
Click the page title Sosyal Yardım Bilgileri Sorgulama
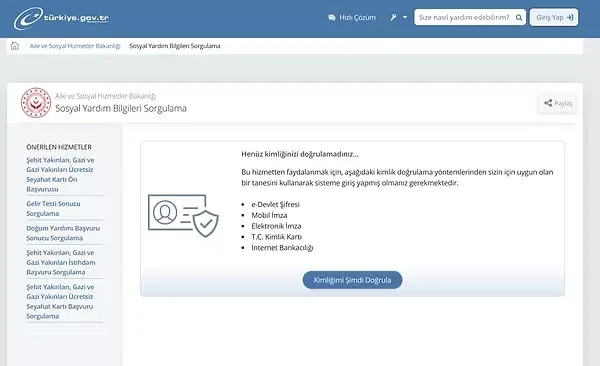point(121,108)
